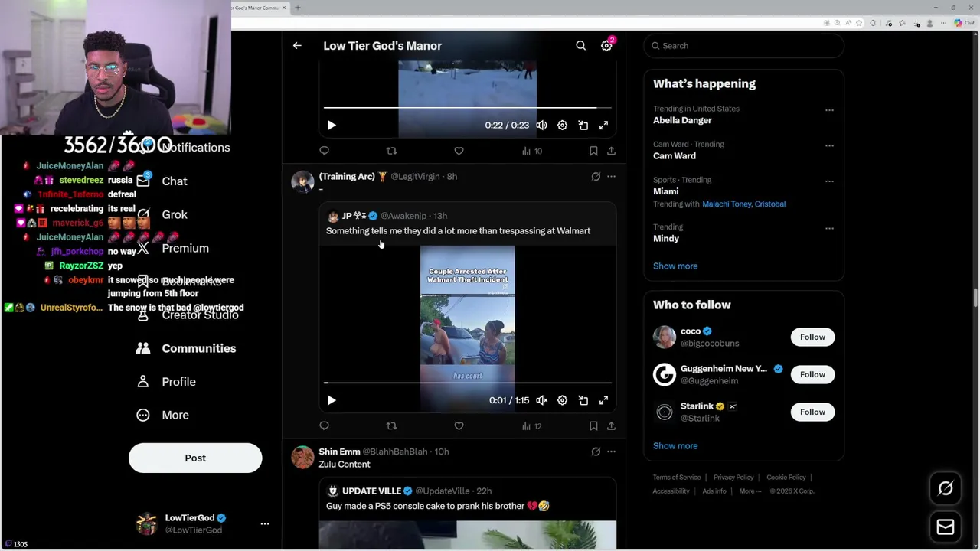The image size is (980, 551).
Task: View analytics showing 12 views
Action: [x=532, y=426]
